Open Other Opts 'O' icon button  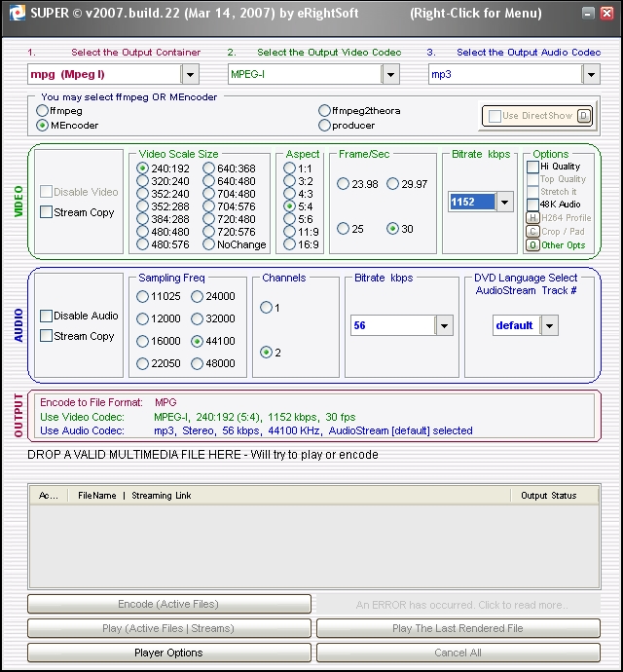coord(532,245)
